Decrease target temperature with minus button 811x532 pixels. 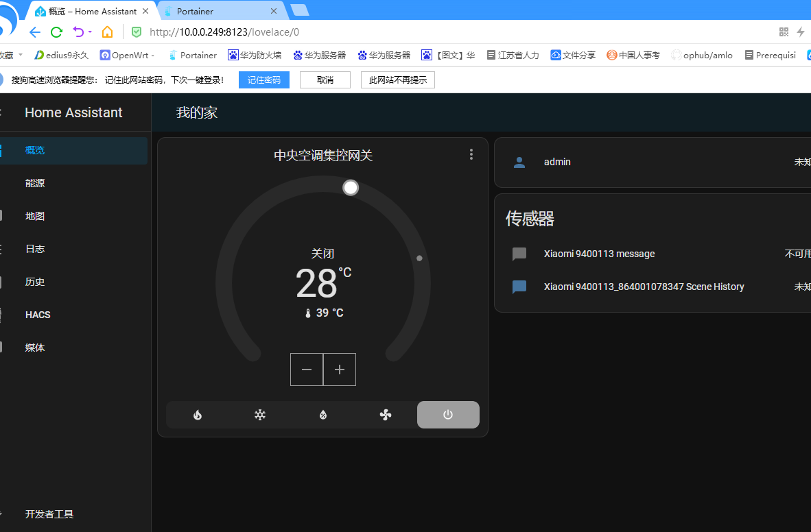pyautogui.click(x=307, y=370)
